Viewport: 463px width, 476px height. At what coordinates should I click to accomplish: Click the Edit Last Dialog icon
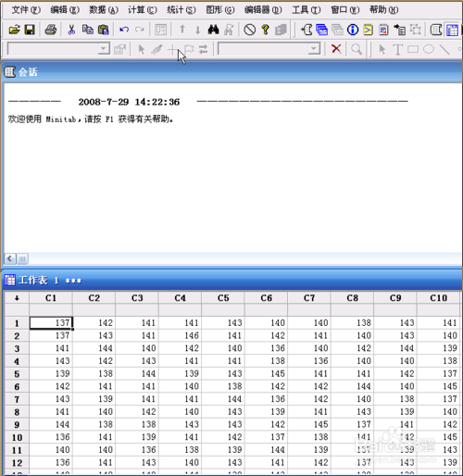pos(160,30)
